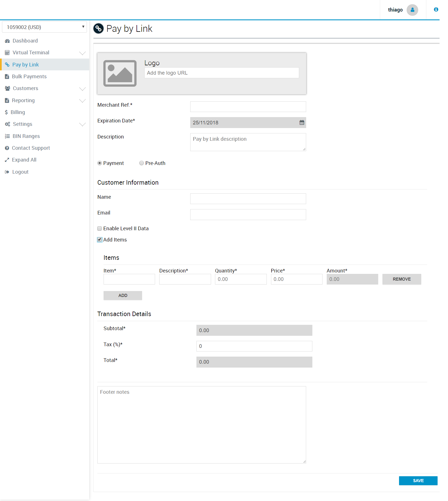Uncheck the Add Items checkbox
This screenshot has height=501, width=448.
click(100, 240)
